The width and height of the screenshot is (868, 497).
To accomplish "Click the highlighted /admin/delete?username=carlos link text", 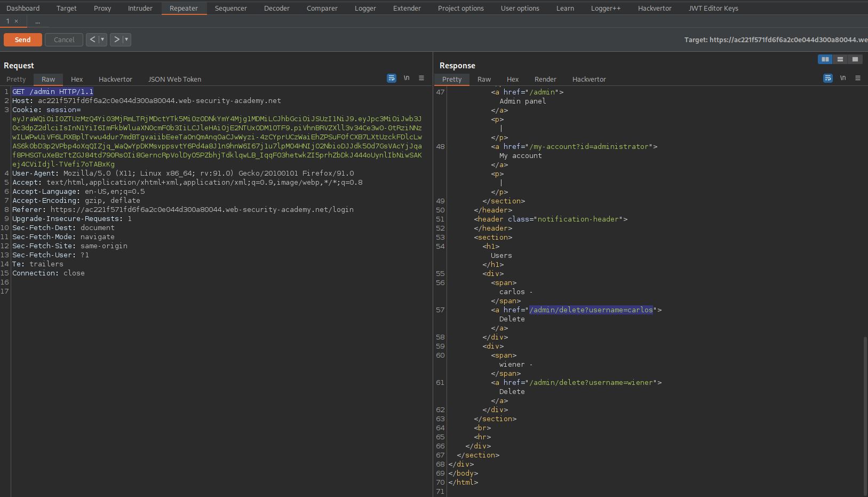I will click(591, 310).
